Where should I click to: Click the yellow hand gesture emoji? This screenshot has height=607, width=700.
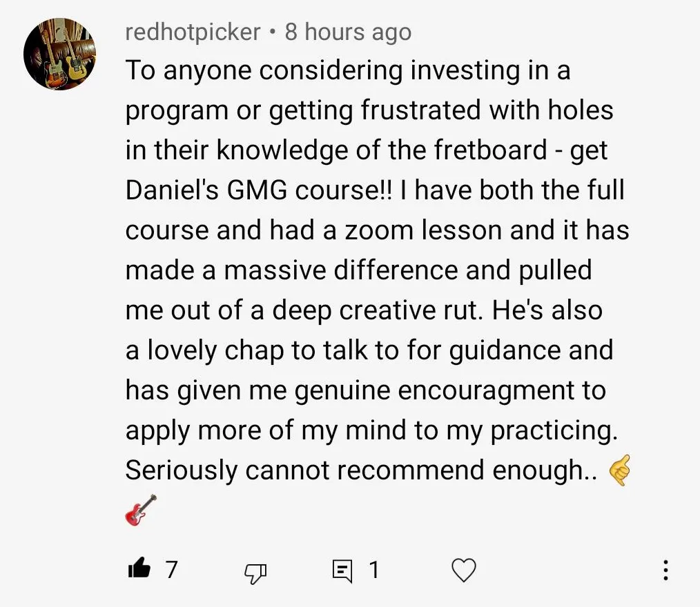point(620,472)
